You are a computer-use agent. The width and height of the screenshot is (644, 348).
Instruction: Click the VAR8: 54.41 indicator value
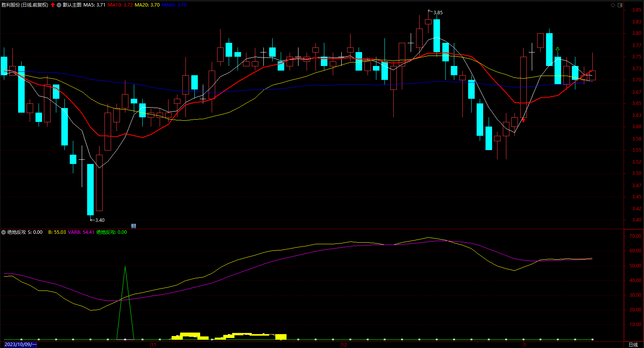(81, 232)
